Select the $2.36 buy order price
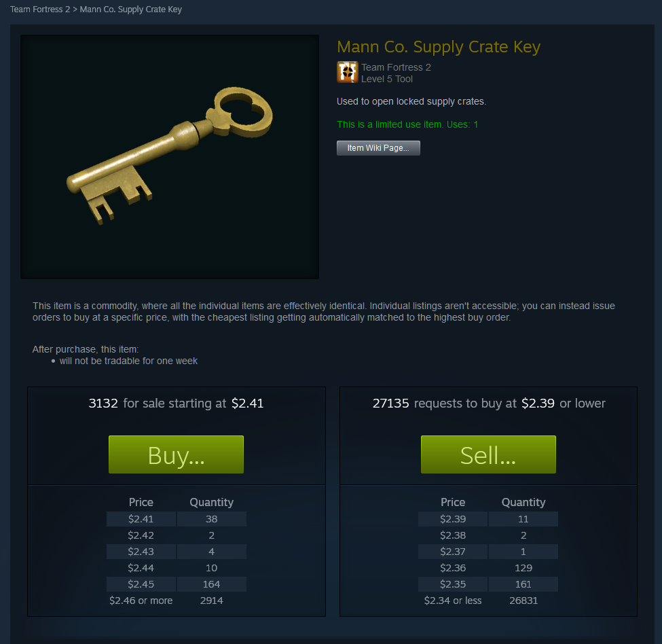The height and width of the screenshot is (644, 662). point(453,568)
